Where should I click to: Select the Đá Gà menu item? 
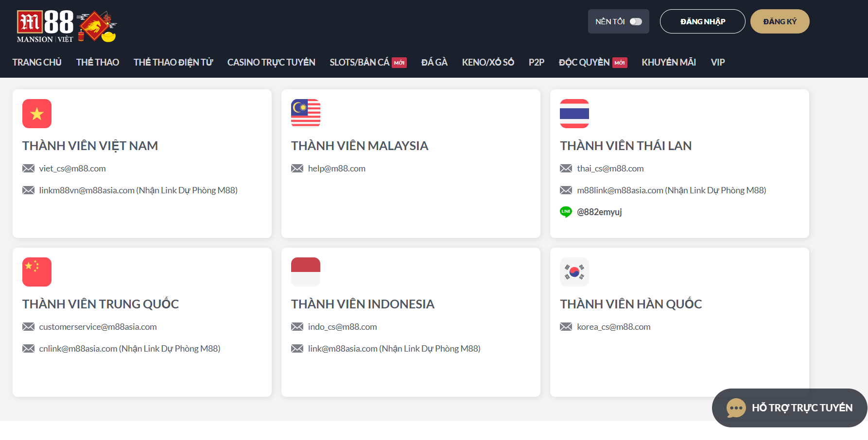pos(434,62)
